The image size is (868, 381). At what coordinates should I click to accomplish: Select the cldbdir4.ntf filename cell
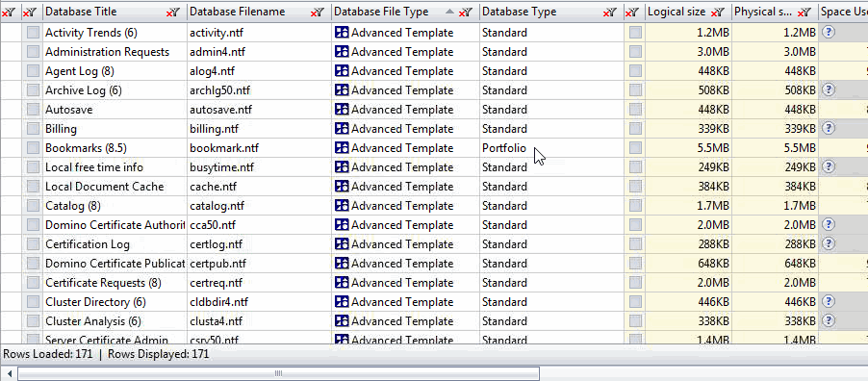point(259,302)
